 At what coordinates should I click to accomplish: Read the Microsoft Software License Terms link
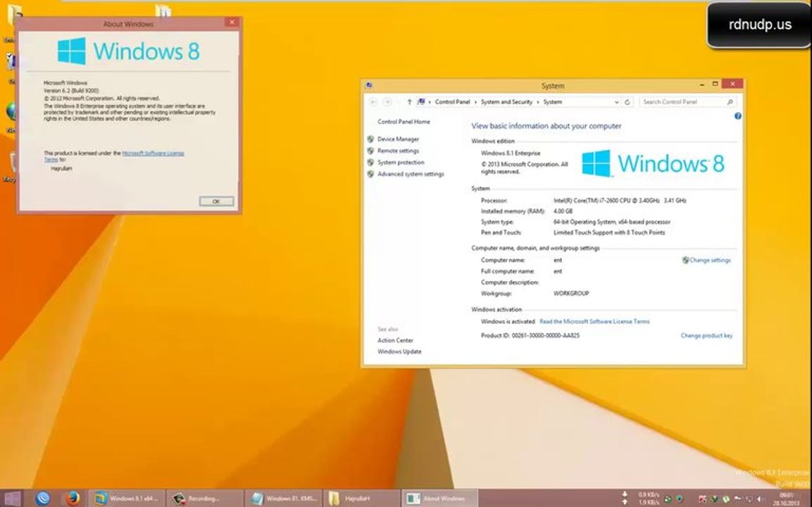click(x=594, y=322)
